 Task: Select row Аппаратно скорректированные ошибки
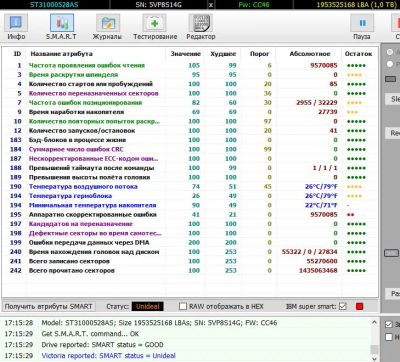coord(190,215)
